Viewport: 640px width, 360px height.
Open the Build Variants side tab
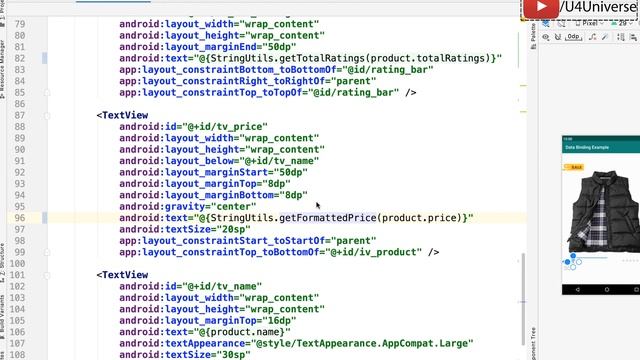[2, 316]
